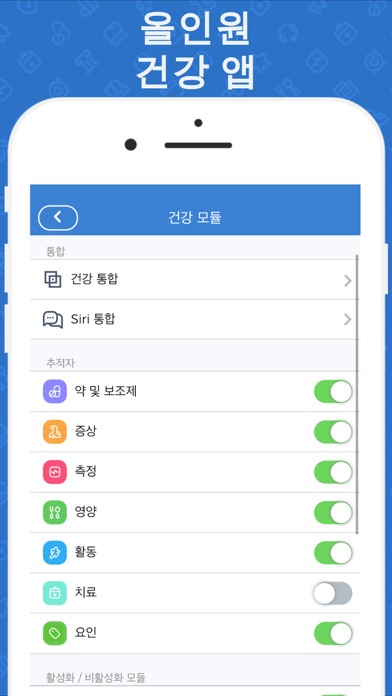
Task: Select the Siri 통합 row label
Action: tap(93, 319)
